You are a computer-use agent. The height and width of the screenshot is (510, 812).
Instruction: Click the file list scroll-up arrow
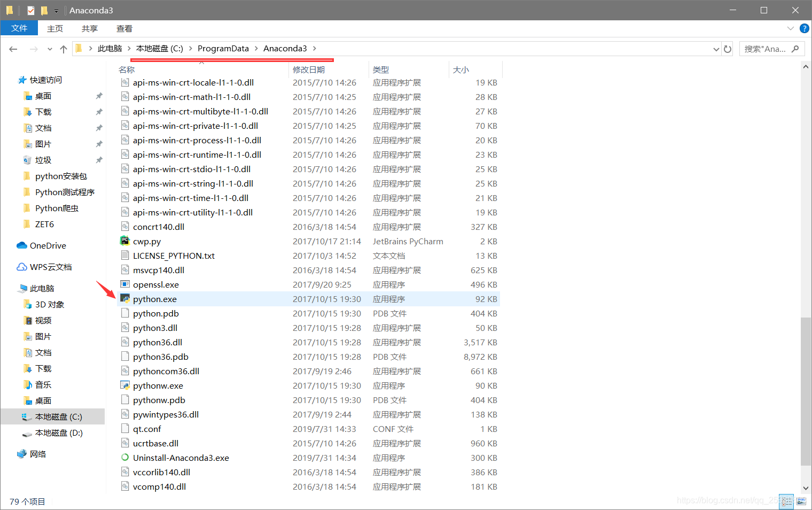pos(806,67)
